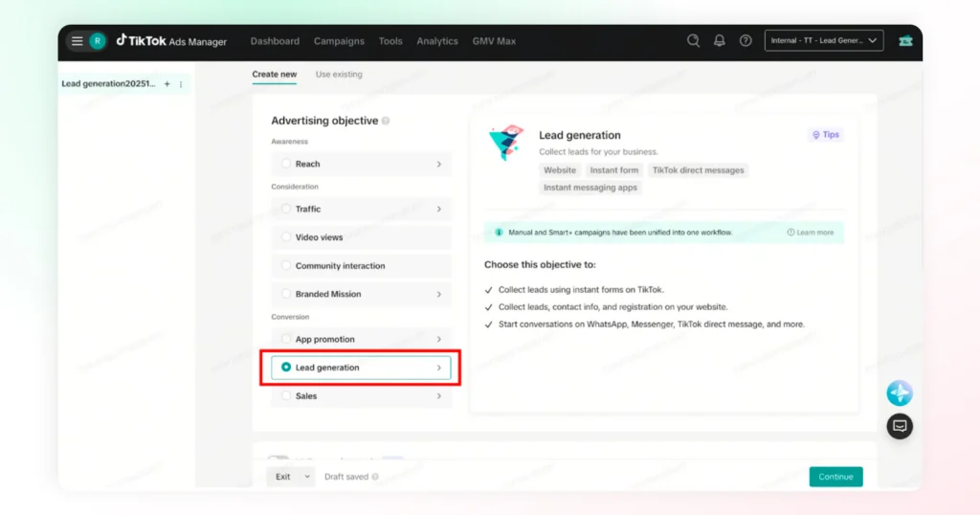Open the GMV Max menu
Screen dimensions: 980x515
click(x=494, y=41)
